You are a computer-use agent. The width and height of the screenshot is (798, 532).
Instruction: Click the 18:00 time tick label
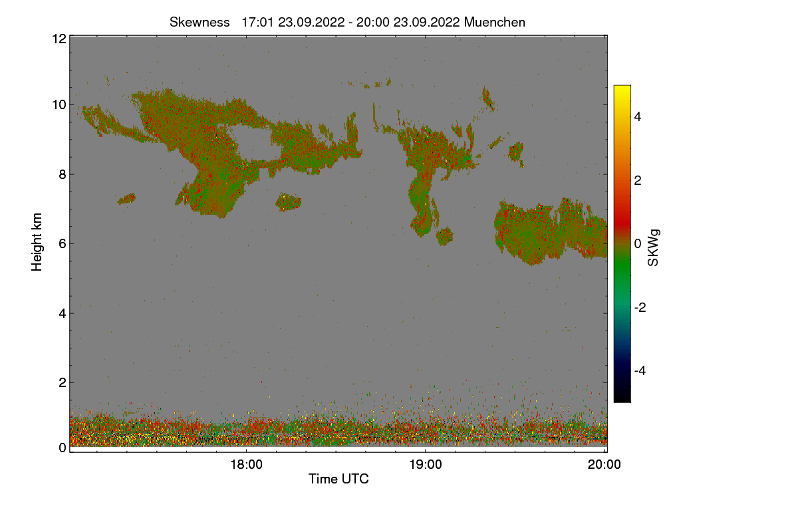coord(246,465)
